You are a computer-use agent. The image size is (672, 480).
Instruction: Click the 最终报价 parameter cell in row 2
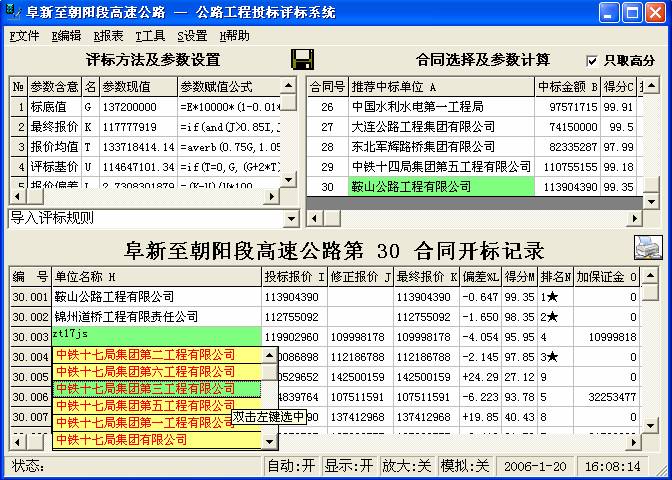pos(54,127)
